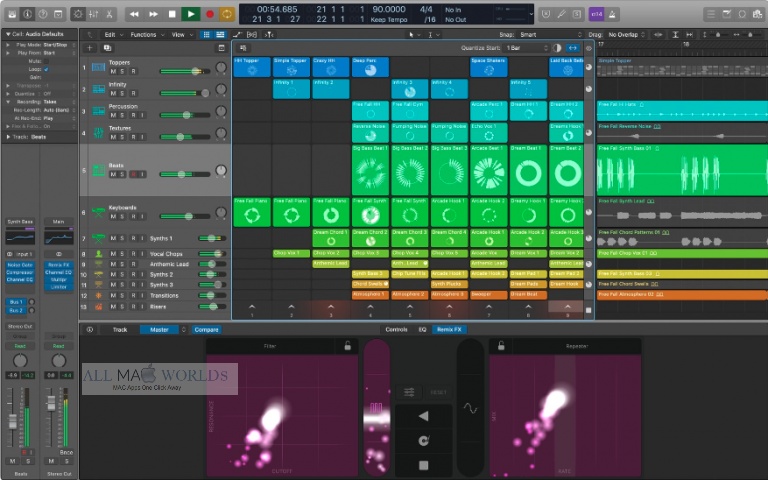
Task: Open the Smart Controls sun-shaped button
Action: 77,14
